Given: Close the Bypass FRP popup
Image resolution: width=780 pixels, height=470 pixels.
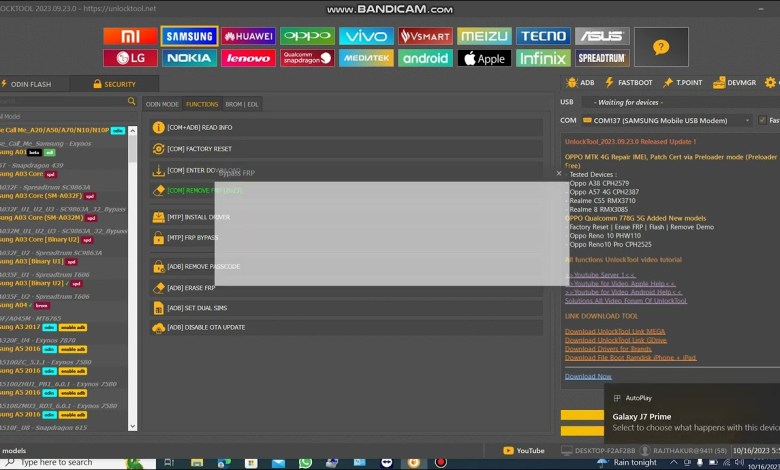Looking at the screenshot, I should 559,173.
